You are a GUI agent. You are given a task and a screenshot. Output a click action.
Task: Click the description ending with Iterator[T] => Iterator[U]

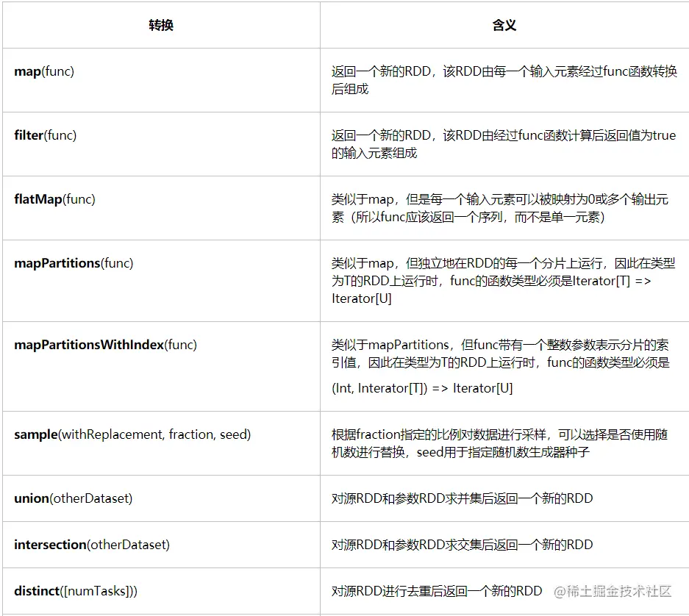(503, 281)
